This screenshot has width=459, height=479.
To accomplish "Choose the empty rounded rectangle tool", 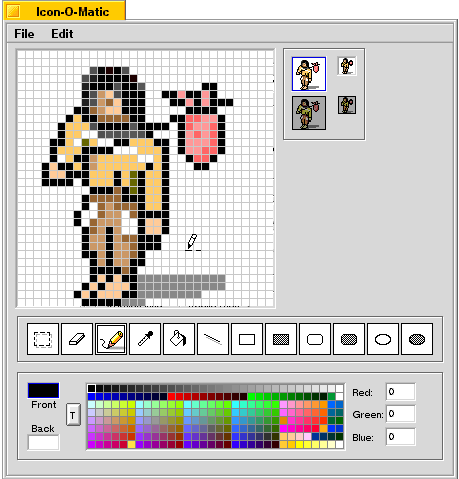I will coord(315,339).
